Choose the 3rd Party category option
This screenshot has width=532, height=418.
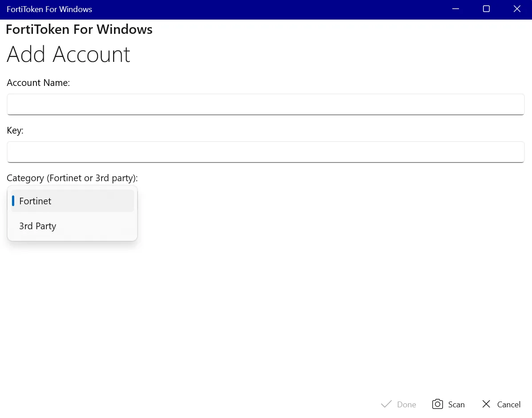72,226
